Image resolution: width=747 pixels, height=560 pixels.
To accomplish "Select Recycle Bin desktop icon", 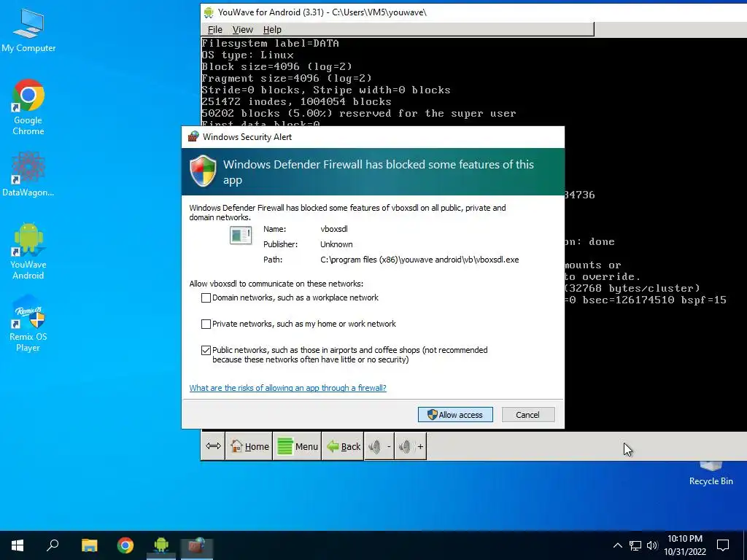I will pos(711,473).
